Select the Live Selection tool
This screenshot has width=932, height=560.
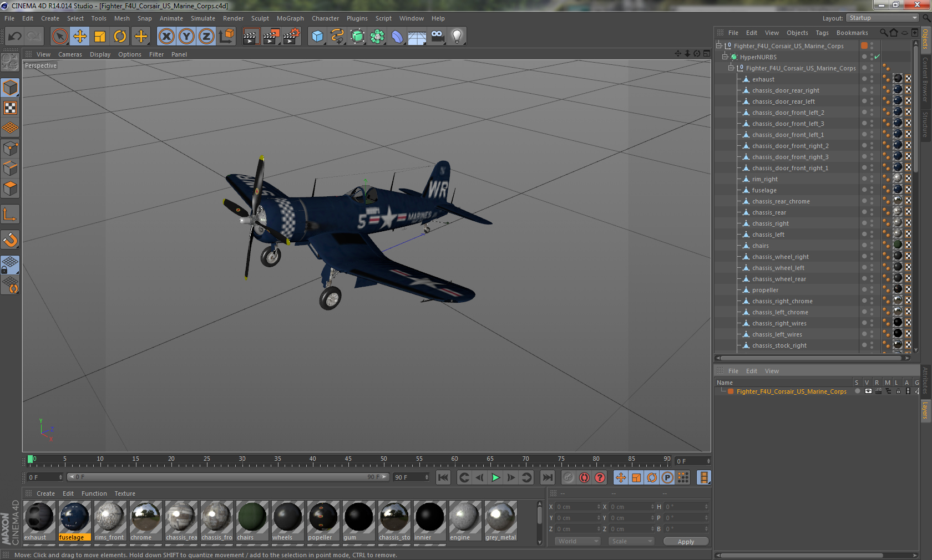click(x=60, y=37)
